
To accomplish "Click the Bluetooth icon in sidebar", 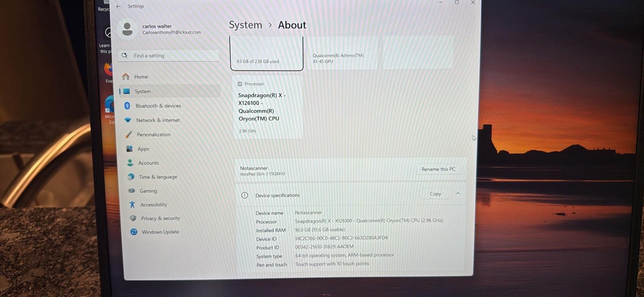I will point(127,106).
